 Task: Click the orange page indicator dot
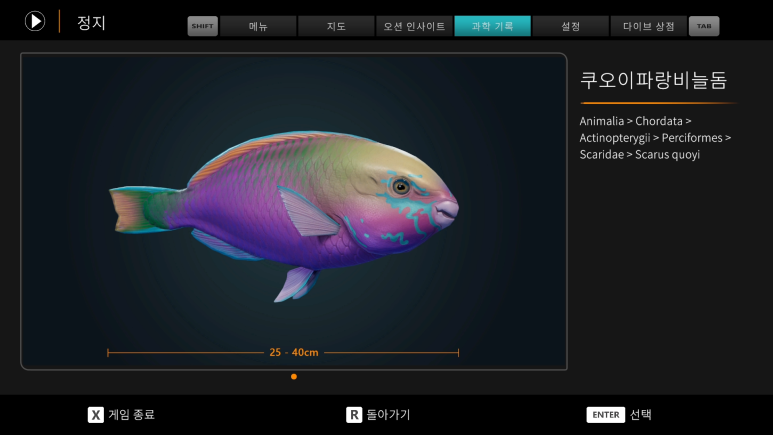pos(294,377)
